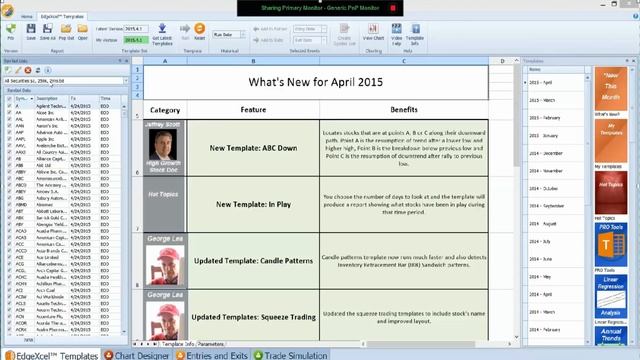This screenshot has width=640, height=360.
Task: Click the red stop sharing button
Action: point(393,8)
